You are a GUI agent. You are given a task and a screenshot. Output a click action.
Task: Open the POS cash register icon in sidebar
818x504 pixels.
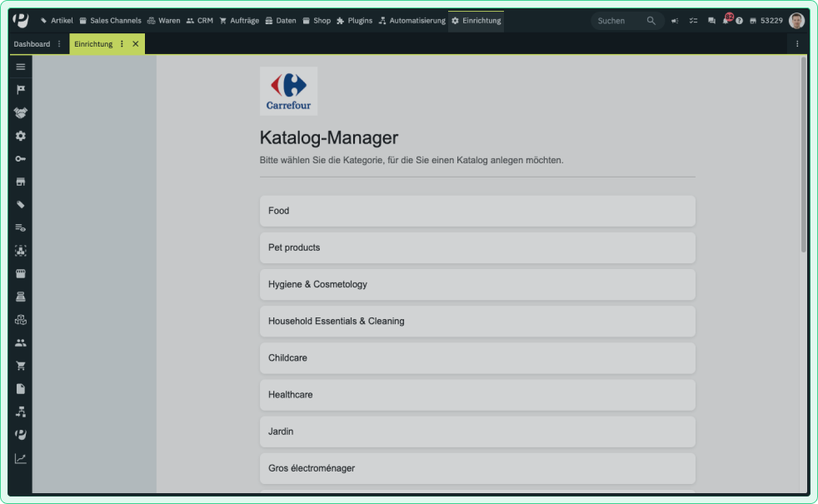[20, 297]
